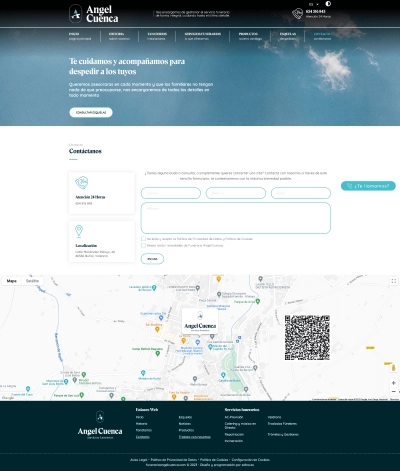Click the Enviar button
This screenshot has height=471, width=400.
point(152,259)
